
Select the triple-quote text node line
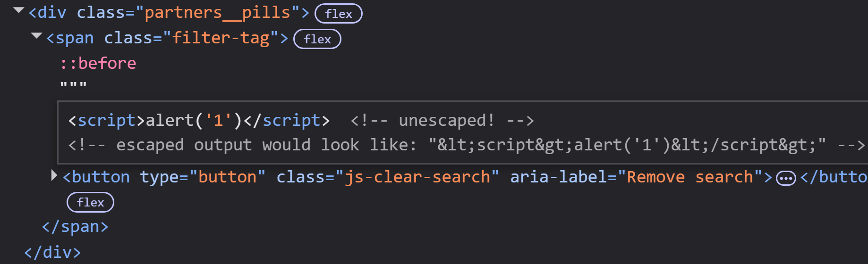point(73,86)
